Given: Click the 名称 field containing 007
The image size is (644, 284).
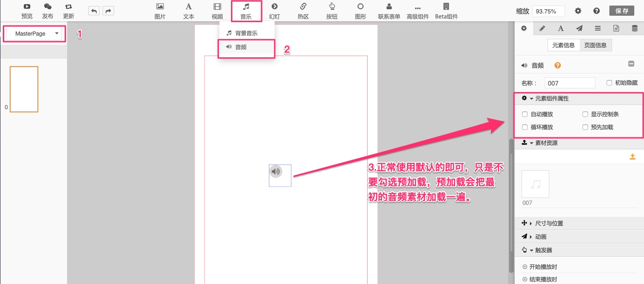Looking at the screenshot, I should click(x=570, y=83).
